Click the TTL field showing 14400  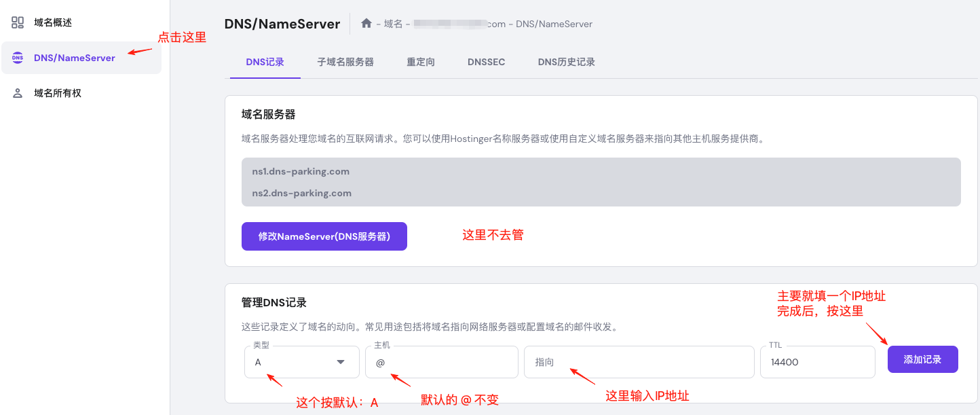(x=817, y=362)
